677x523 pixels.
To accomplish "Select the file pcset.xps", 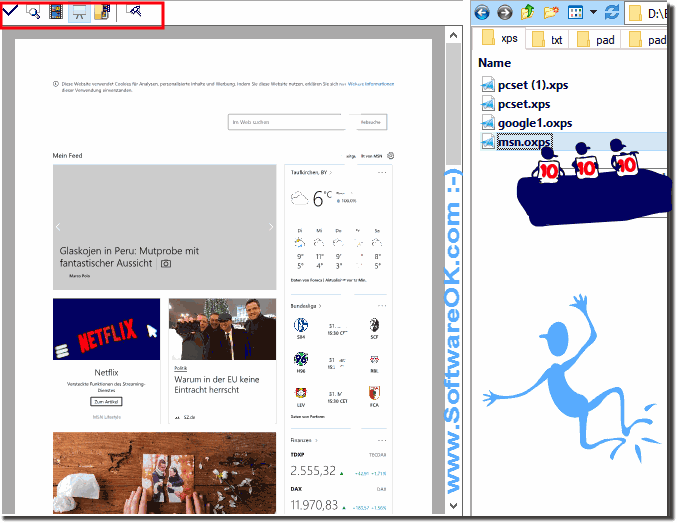I will click(524, 104).
